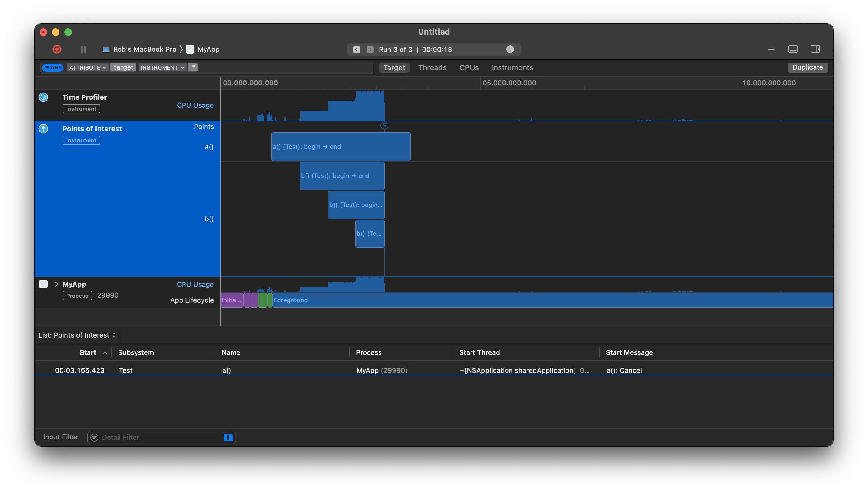
Task: Open the INSTRUMENT dropdown
Action: [x=162, y=67]
